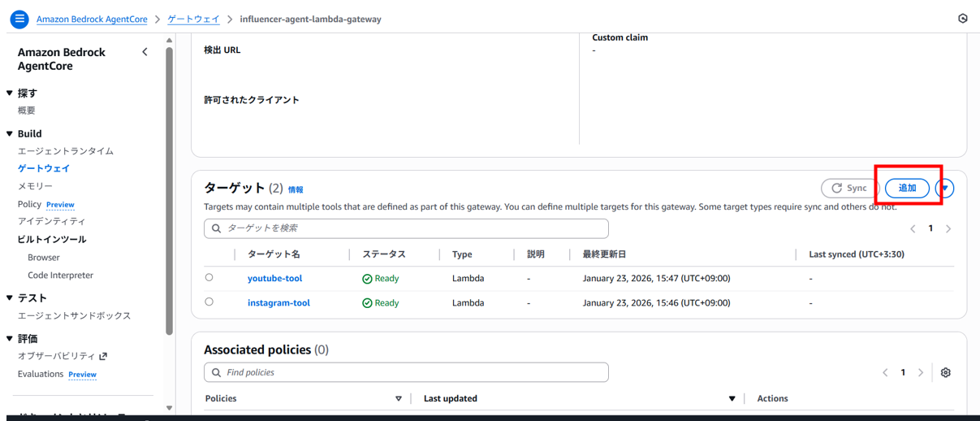
Task: Sort by Policies column arrow
Action: click(x=398, y=399)
